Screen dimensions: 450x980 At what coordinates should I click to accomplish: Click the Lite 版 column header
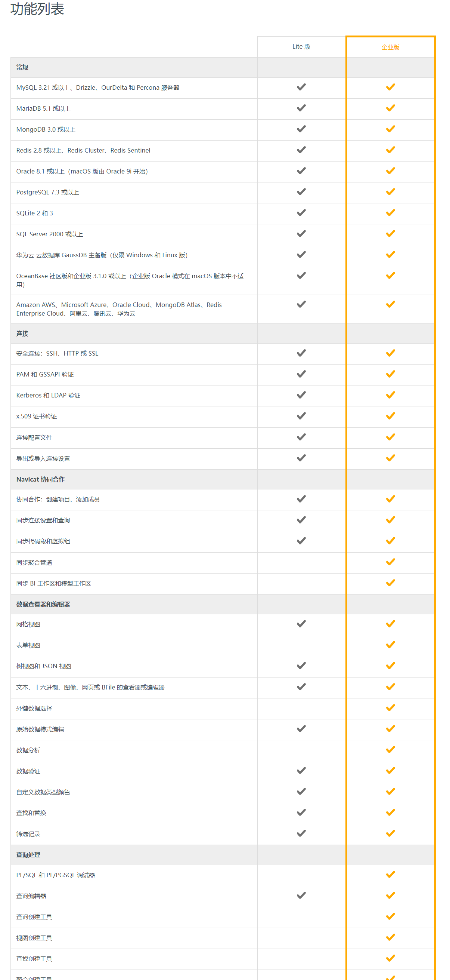click(x=301, y=47)
